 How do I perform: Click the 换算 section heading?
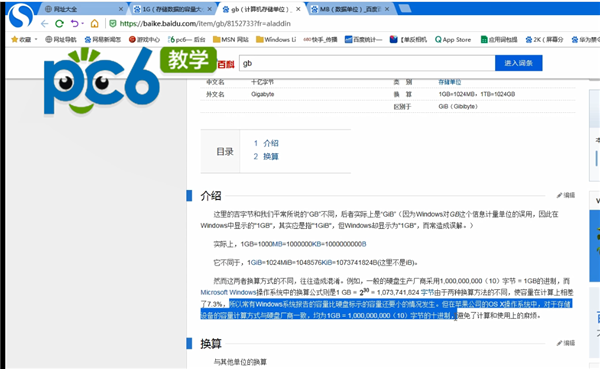[211, 343]
